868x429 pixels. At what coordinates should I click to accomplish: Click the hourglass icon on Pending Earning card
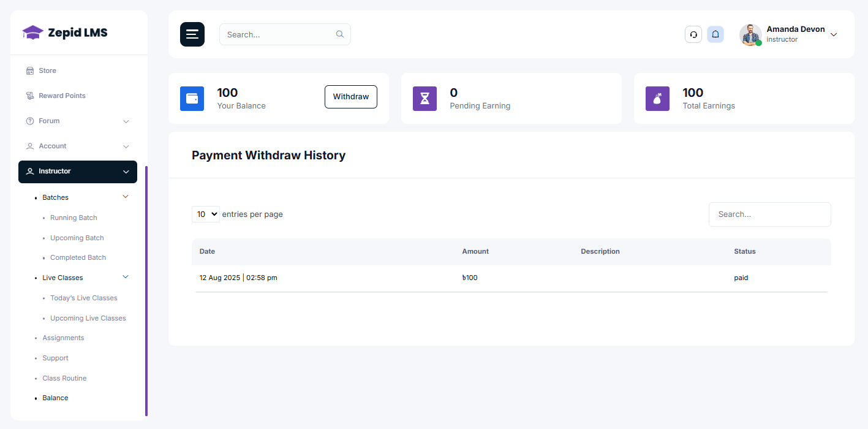coord(425,98)
